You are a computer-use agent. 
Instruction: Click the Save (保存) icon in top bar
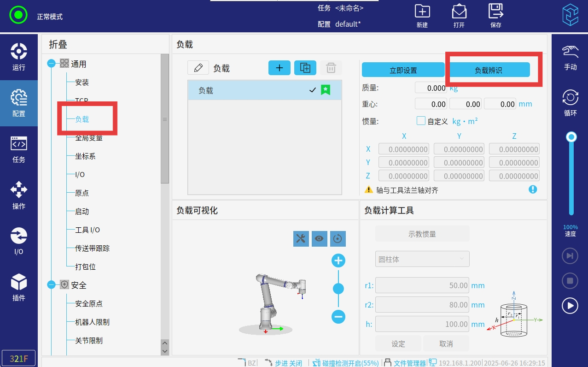[495, 15]
